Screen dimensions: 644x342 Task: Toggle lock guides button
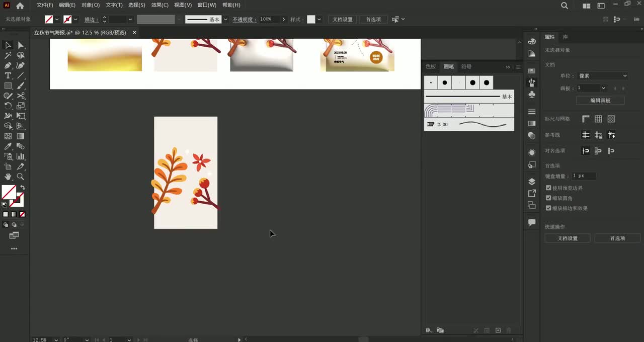(598, 135)
